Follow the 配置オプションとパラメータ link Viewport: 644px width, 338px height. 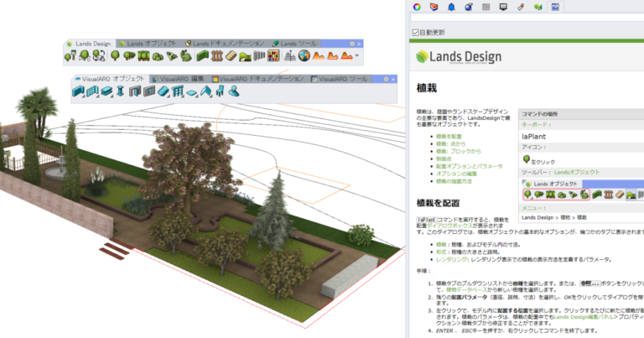[469, 166]
